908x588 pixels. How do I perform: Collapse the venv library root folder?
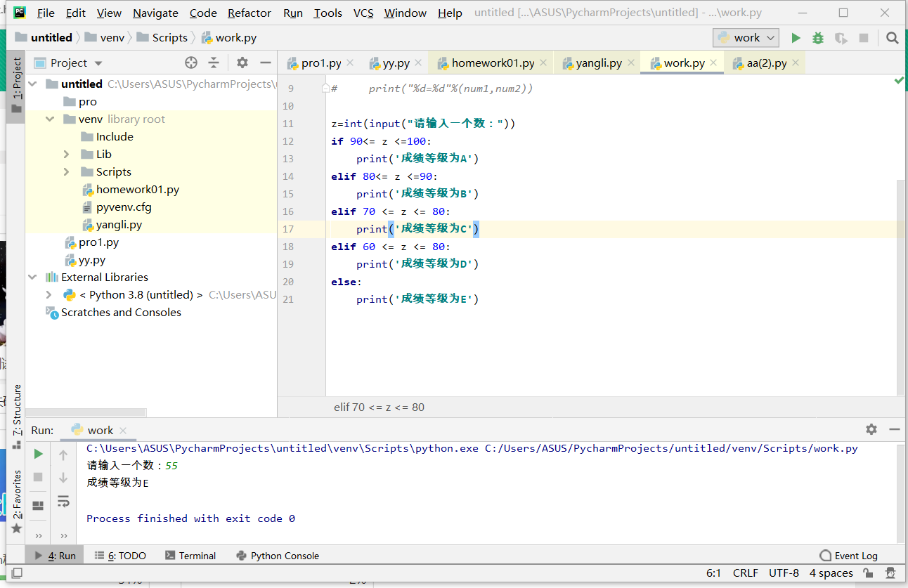pos(50,119)
